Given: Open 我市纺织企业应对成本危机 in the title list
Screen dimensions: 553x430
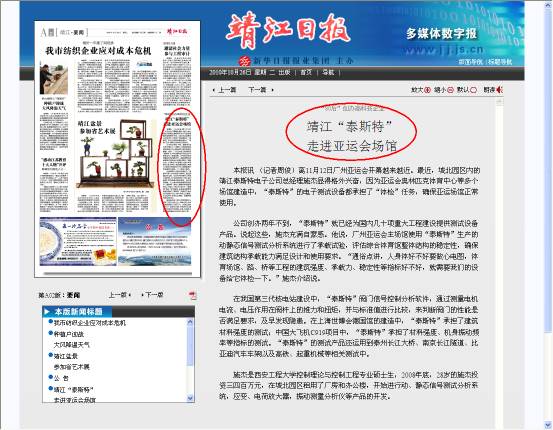Looking at the screenshot, I should tap(90, 323).
